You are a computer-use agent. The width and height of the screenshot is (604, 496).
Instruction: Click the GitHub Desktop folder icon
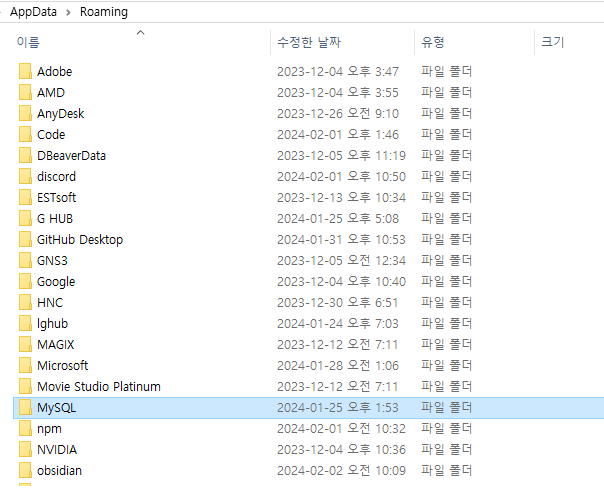25,239
